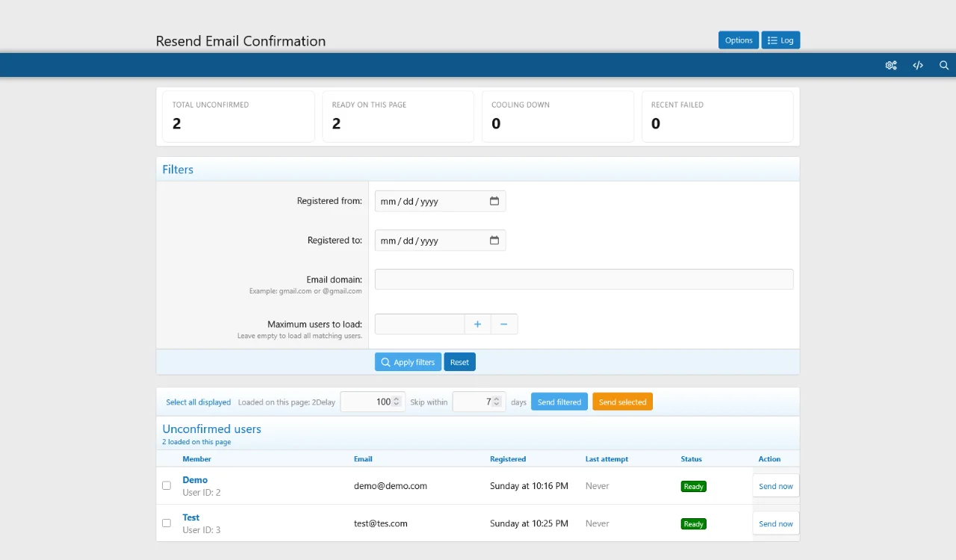
Task: Send now to demo@demo.com user
Action: point(775,486)
